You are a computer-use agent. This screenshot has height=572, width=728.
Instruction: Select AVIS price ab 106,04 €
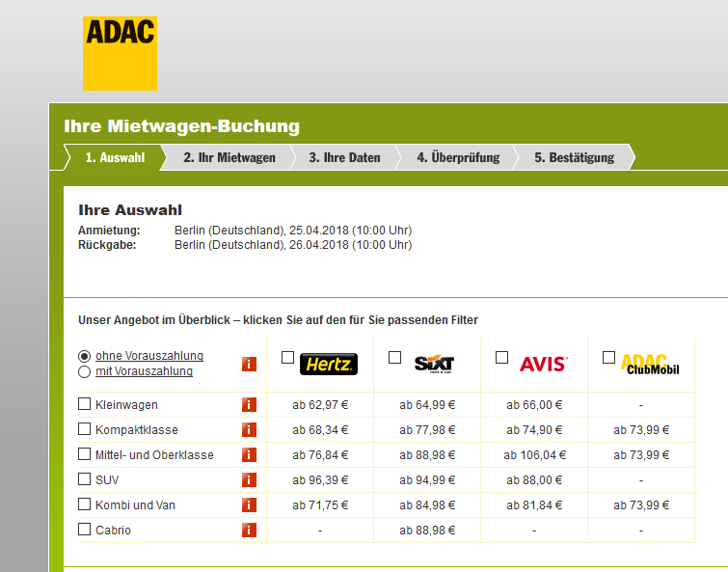coord(534,455)
